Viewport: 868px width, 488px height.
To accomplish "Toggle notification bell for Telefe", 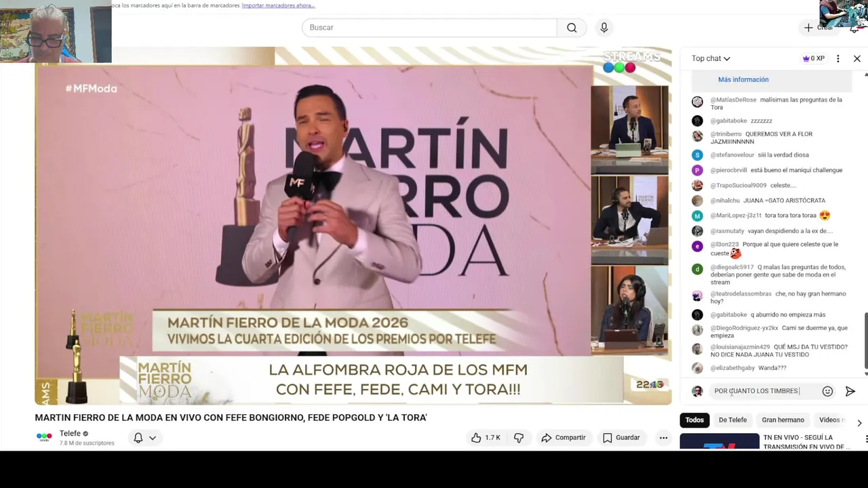I will (138, 438).
